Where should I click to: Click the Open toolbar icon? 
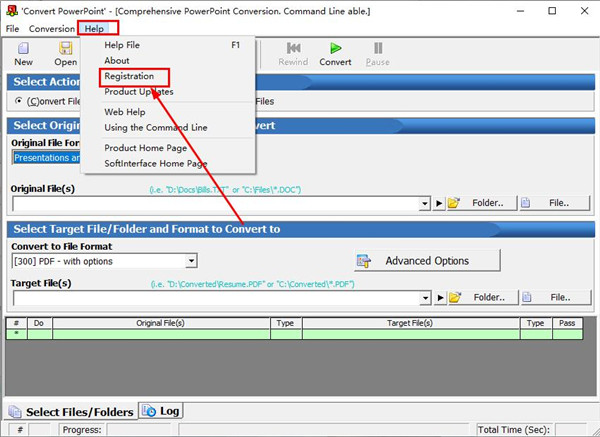click(x=65, y=49)
